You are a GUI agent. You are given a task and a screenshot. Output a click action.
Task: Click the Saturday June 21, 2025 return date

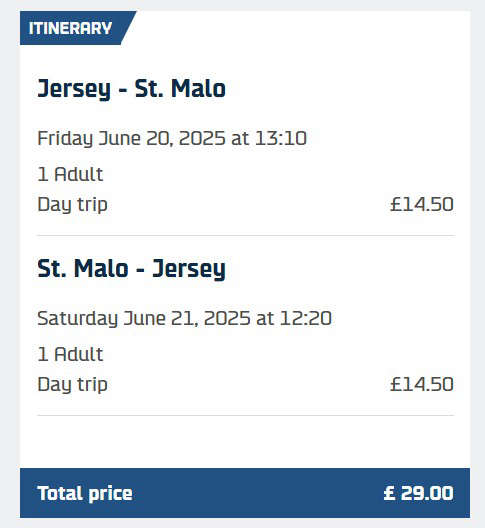(144, 319)
